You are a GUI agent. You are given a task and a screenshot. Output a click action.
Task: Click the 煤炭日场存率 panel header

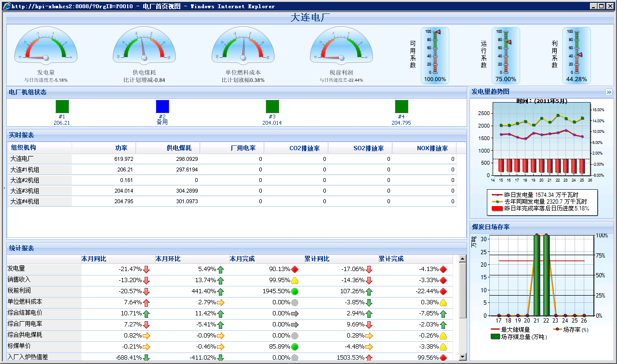(542, 227)
